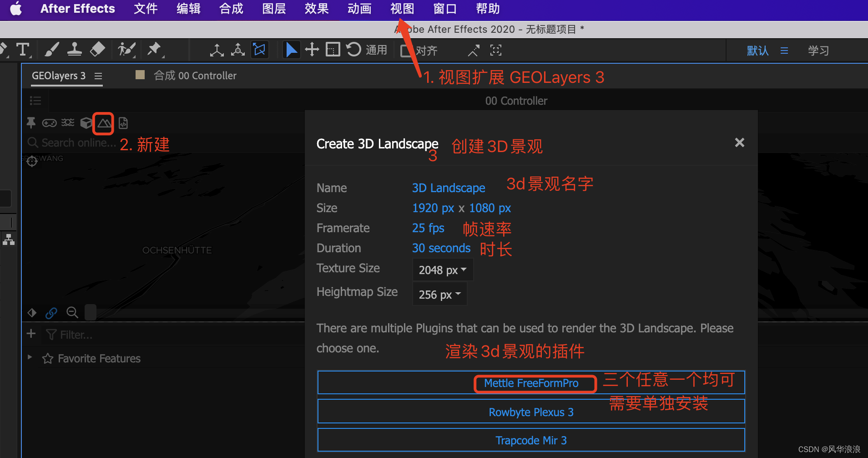Click the pin icon in GEOlayers toolbar
The width and height of the screenshot is (868, 458).
[31, 123]
